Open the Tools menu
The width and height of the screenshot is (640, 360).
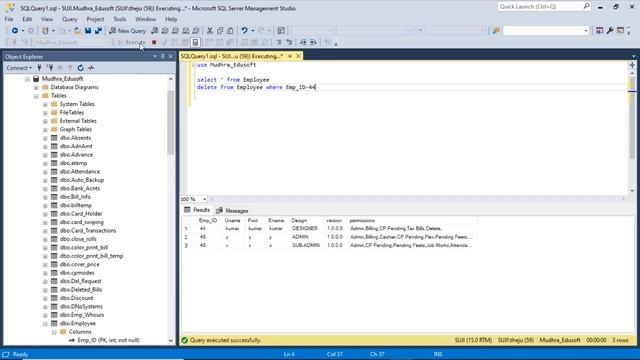[120, 19]
